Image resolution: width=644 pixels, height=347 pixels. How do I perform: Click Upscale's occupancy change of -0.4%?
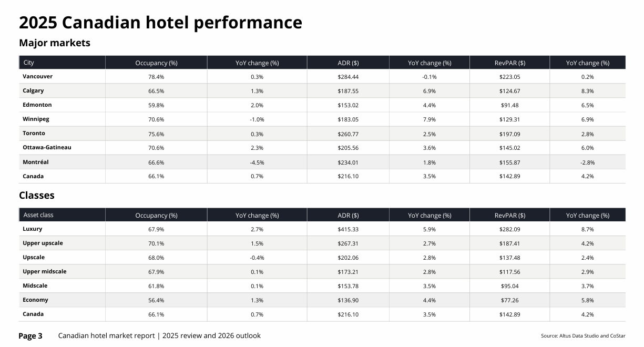[257, 258]
